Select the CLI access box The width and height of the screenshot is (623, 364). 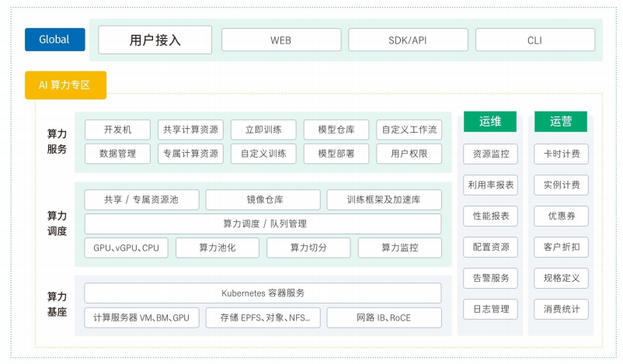pos(534,40)
